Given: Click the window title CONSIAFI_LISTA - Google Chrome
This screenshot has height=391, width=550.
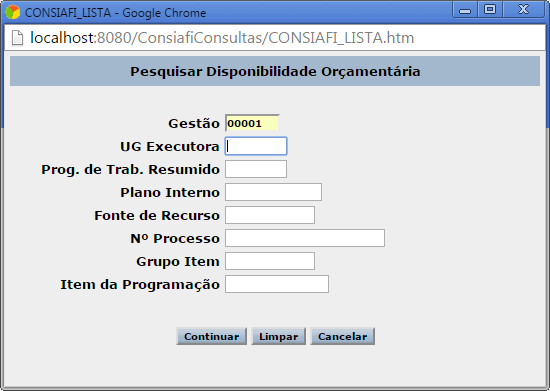Looking at the screenshot, I should point(115,13).
